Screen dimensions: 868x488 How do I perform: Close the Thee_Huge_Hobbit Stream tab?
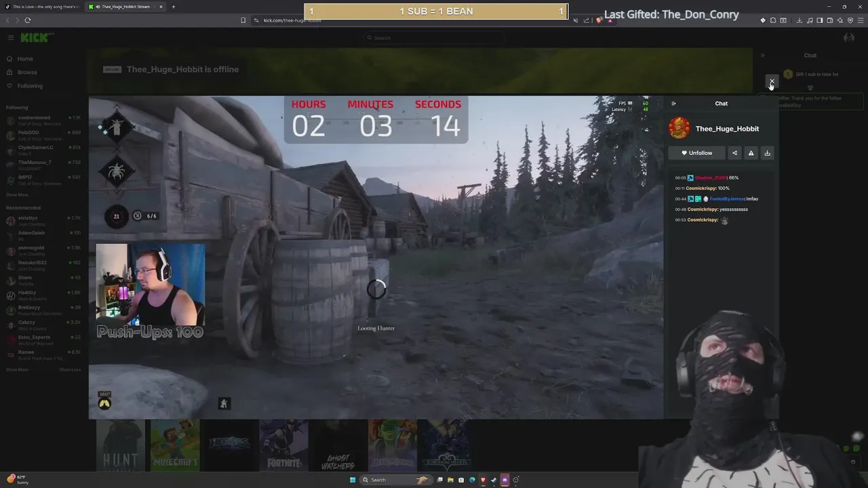click(x=161, y=7)
